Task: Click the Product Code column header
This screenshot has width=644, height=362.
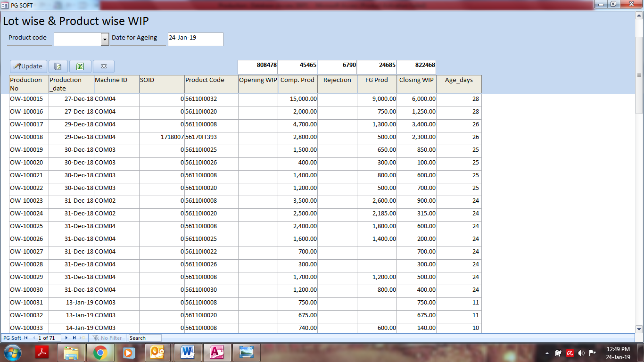Action: pos(211,84)
